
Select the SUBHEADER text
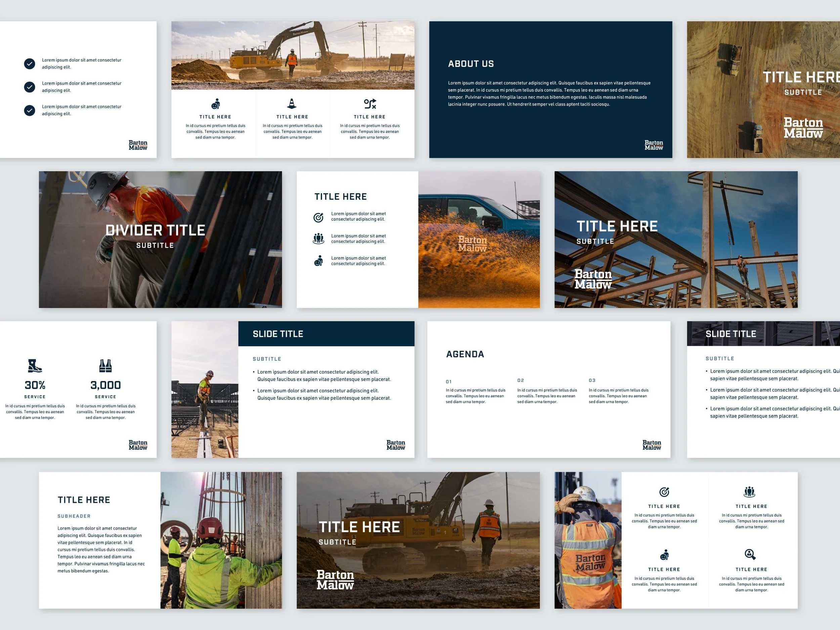[74, 516]
